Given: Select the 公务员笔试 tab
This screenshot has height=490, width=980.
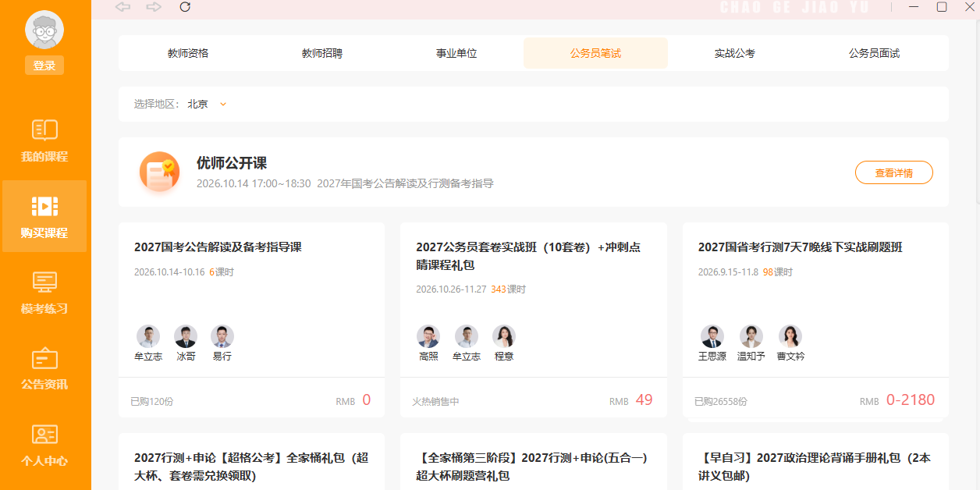Looking at the screenshot, I should pyautogui.click(x=595, y=53).
